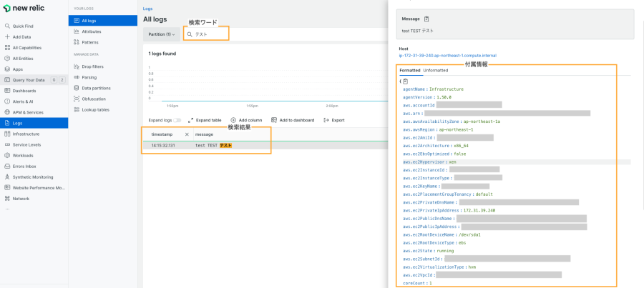
Task: Open Dashboards from the left sidebar
Action: pyautogui.click(x=24, y=91)
